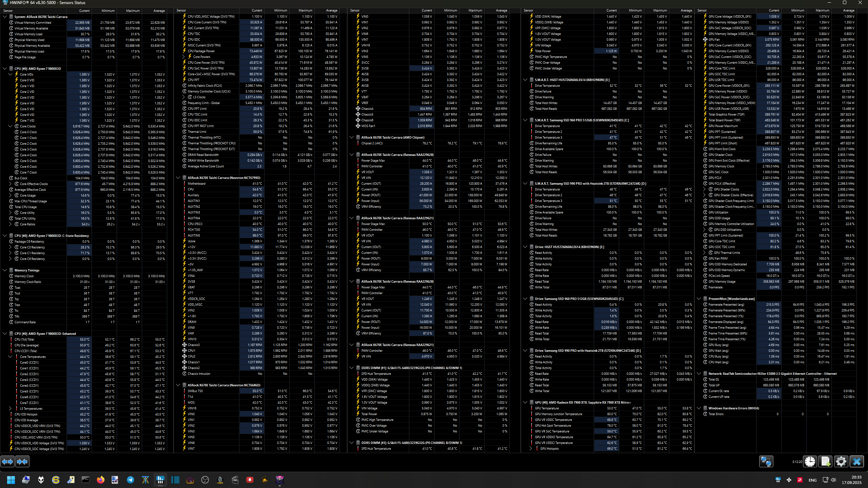
Task: Collapse the Memory Timings section
Action: (x=5, y=270)
